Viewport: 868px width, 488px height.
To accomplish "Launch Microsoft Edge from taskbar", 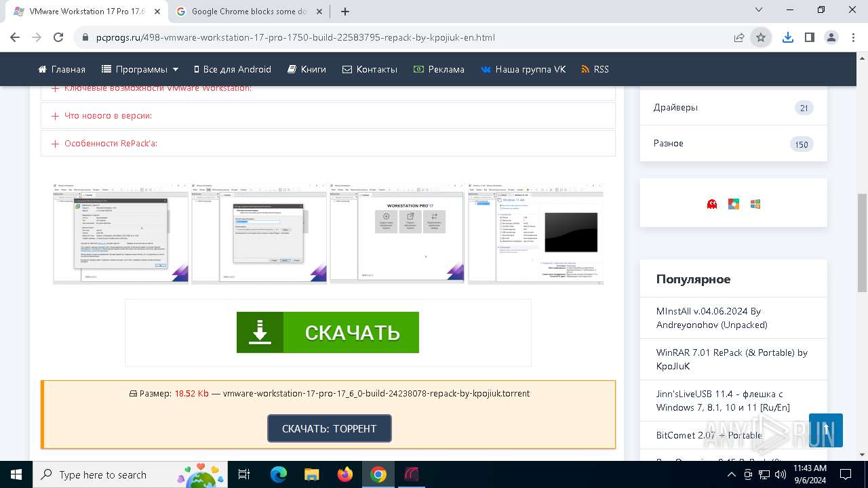I will (279, 474).
